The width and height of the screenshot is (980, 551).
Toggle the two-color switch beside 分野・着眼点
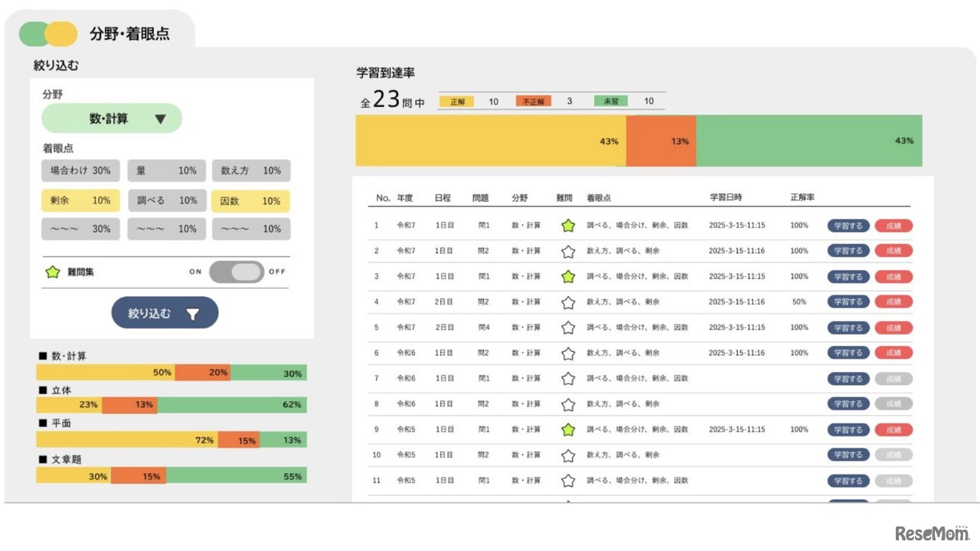49,33
